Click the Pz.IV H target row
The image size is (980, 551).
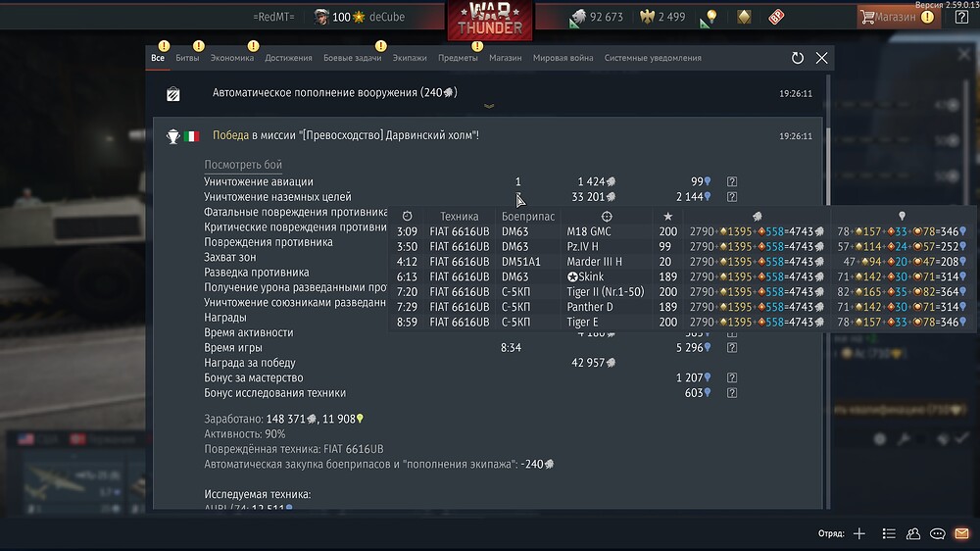[681, 246]
